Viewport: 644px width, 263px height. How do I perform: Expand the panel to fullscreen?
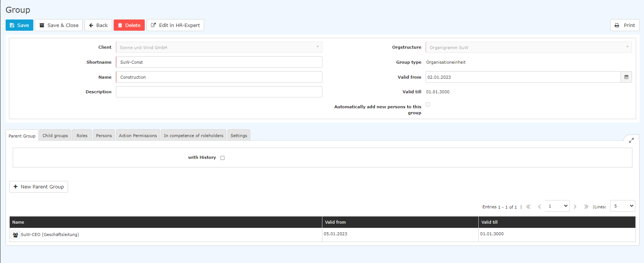pyautogui.click(x=631, y=140)
